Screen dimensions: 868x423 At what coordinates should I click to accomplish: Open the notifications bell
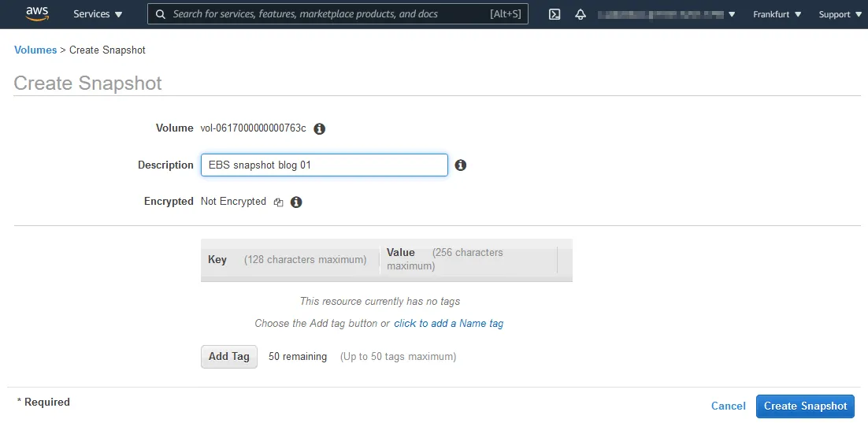(x=581, y=14)
